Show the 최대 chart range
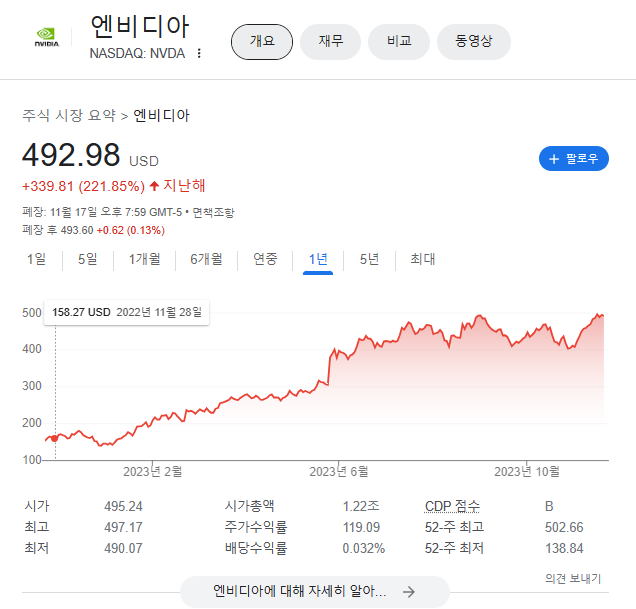Viewport: 636px width, 609px height. [422, 259]
